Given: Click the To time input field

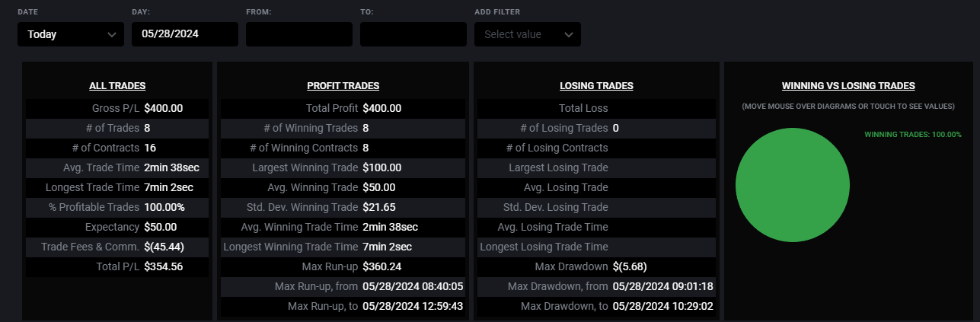Looking at the screenshot, I should coord(413,34).
